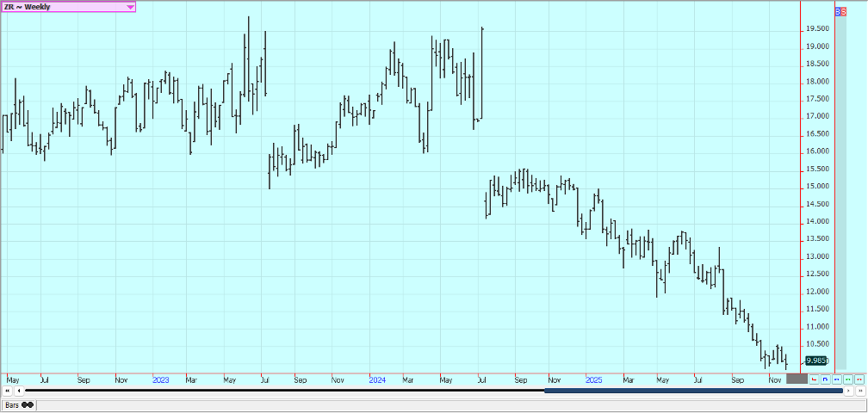The width and height of the screenshot is (868, 413).
Task: Click the 2024 label on time axis
Action: click(x=375, y=379)
